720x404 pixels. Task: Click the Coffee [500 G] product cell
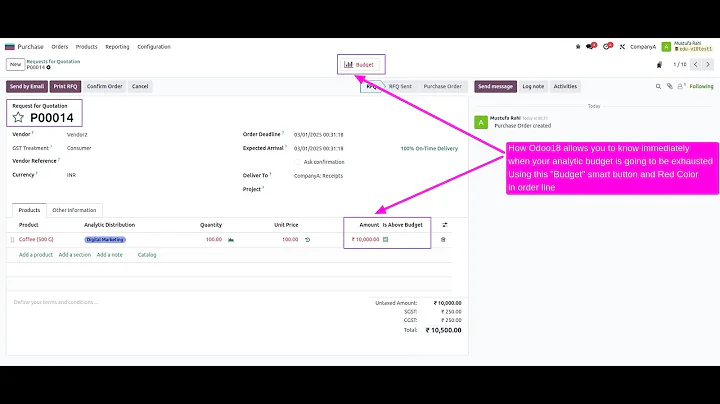(x=36, y=240)
